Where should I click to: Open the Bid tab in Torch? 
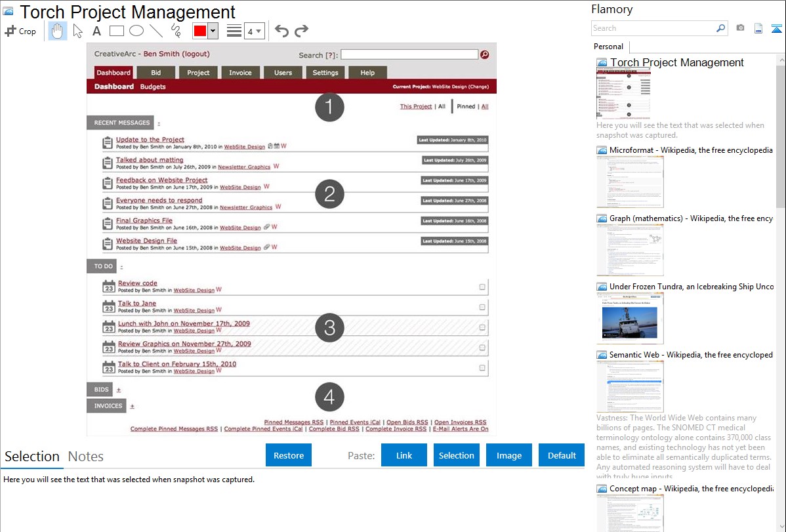(156, 73)
